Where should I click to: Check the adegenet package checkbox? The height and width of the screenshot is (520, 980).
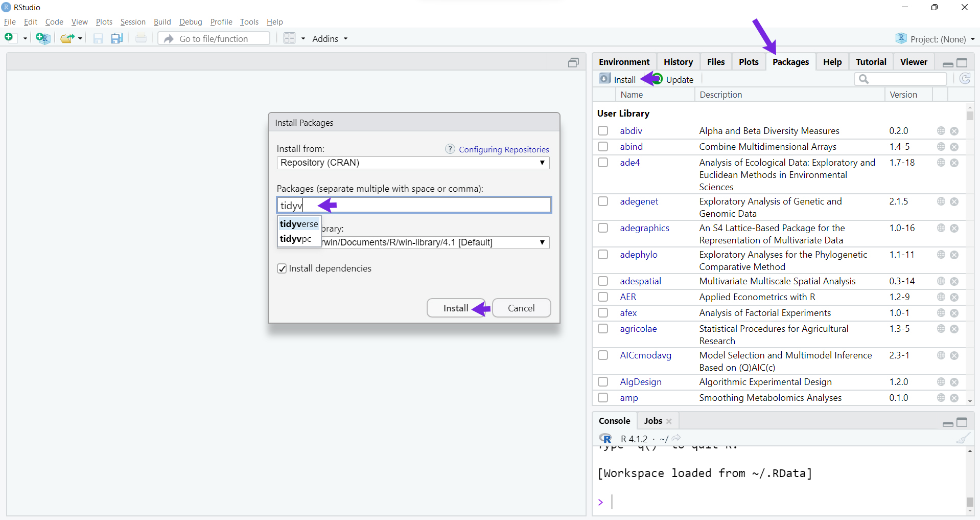tap(603, 201)
